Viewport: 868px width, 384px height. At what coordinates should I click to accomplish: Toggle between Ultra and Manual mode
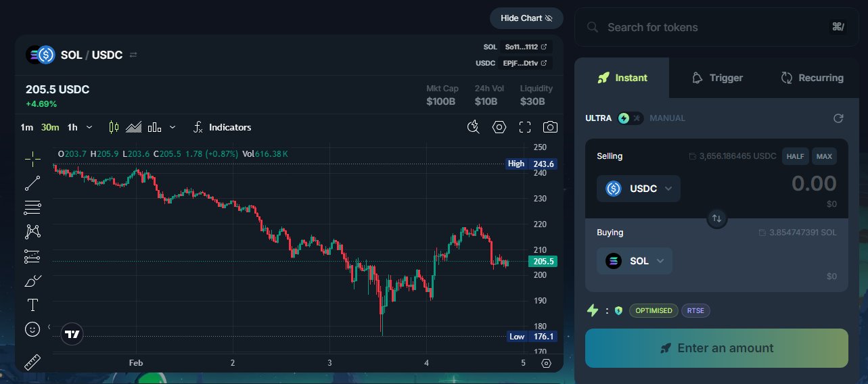pyautogui.click(x=630, y=118)
